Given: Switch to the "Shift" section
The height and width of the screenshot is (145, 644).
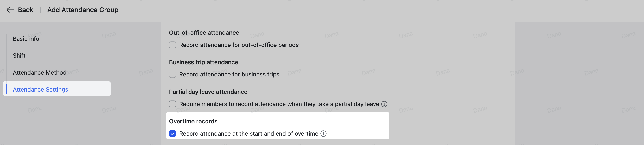Looking at the screenshot, I should click(19, 55).
